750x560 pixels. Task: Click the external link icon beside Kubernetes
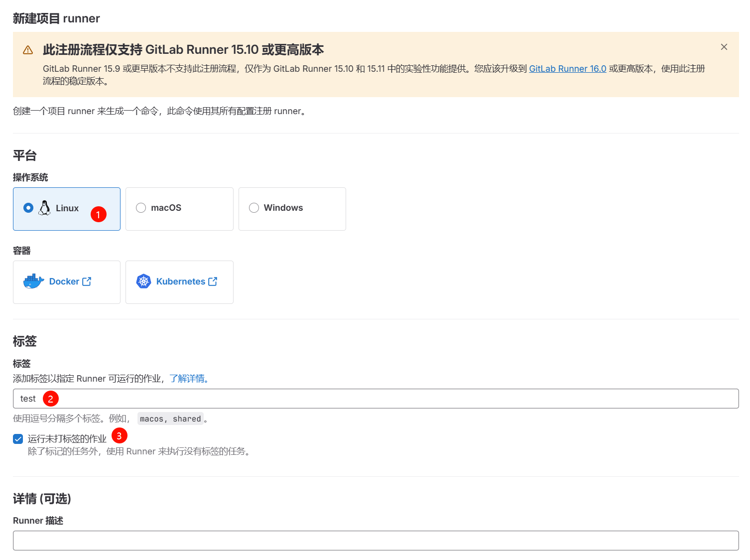pyautogui.click(x=213, y=281)
